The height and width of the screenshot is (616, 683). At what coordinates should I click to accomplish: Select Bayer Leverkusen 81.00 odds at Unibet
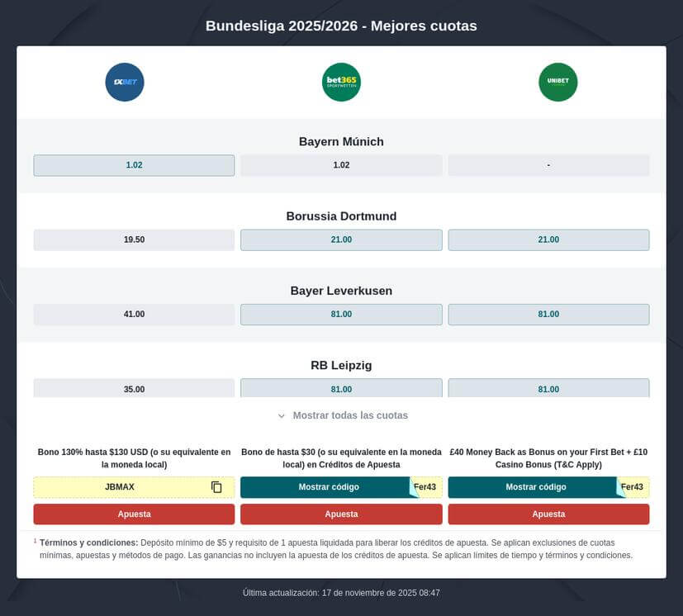pyautogui.click(x=548, y=314)
